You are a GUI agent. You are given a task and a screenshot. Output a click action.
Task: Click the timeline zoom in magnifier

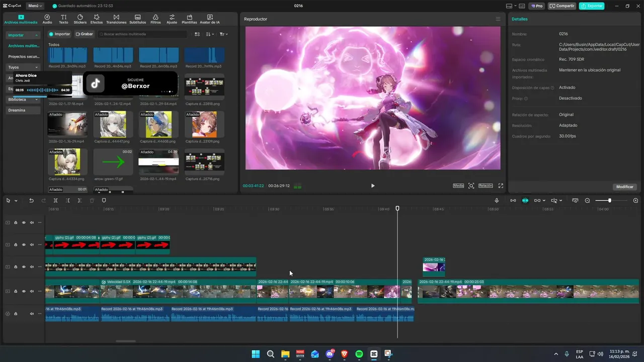pos(635,201)
